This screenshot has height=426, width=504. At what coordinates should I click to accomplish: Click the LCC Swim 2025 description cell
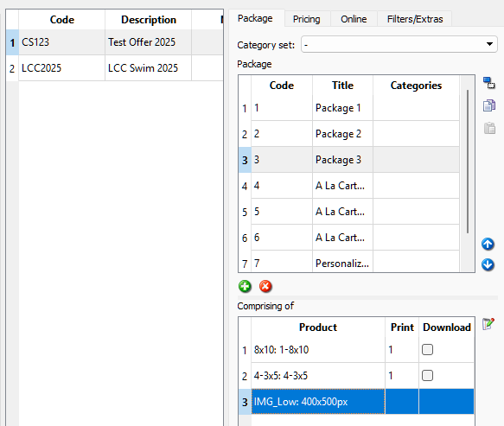(x=148, y=68)
